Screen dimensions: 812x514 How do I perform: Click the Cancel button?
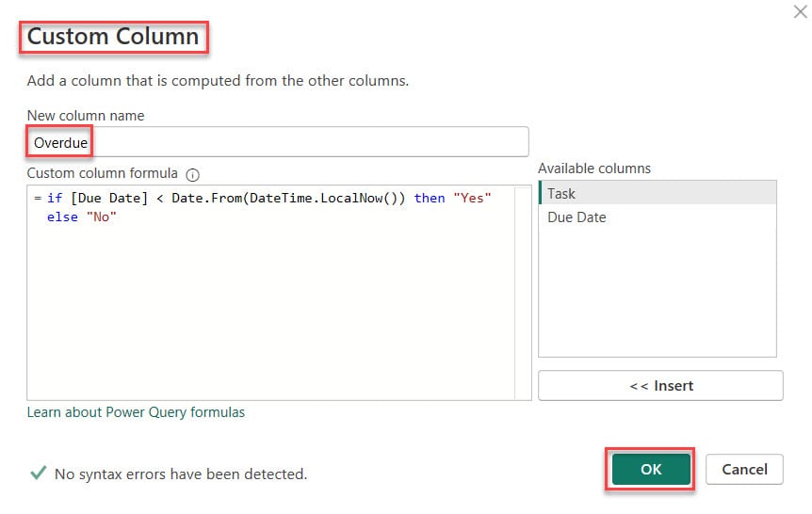[x=744, y=469]
